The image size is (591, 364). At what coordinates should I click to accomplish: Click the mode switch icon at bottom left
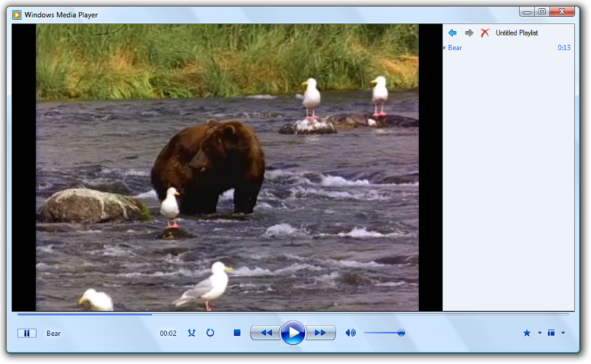click(x=27, y=333)
